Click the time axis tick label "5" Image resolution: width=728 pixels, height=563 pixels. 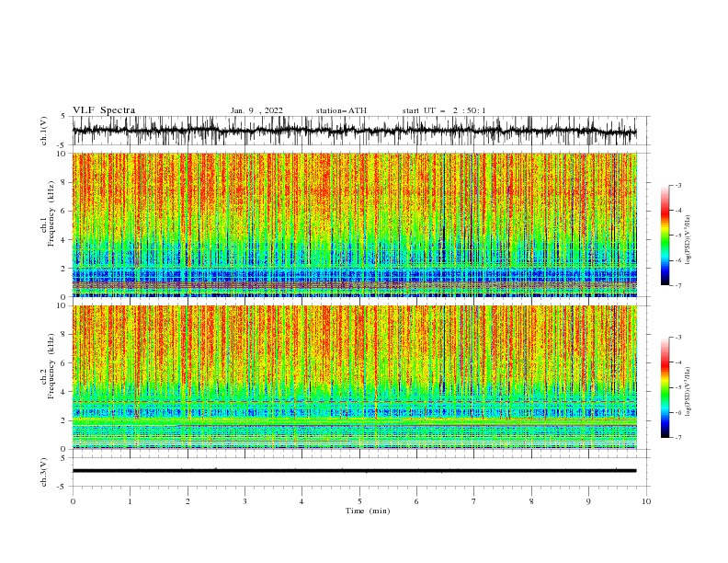[x=359, y=501]
